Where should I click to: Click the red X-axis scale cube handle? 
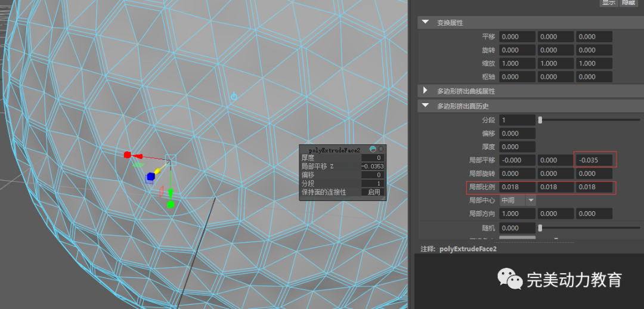coord(128,154)
